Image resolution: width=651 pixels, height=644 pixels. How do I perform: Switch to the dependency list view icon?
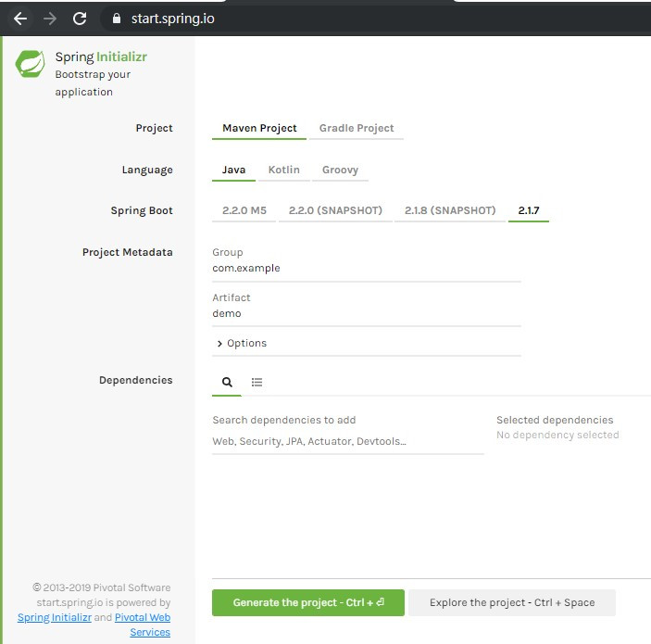(257, 382)
